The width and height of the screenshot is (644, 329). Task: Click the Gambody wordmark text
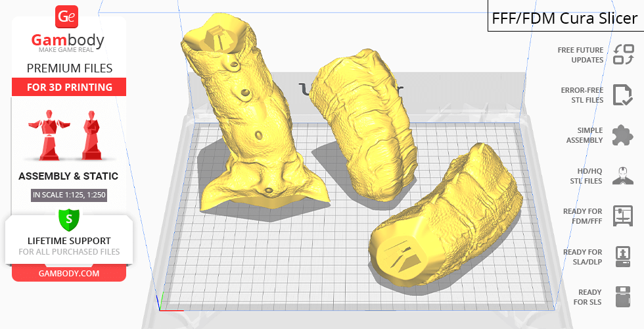(x=68, y=40)
